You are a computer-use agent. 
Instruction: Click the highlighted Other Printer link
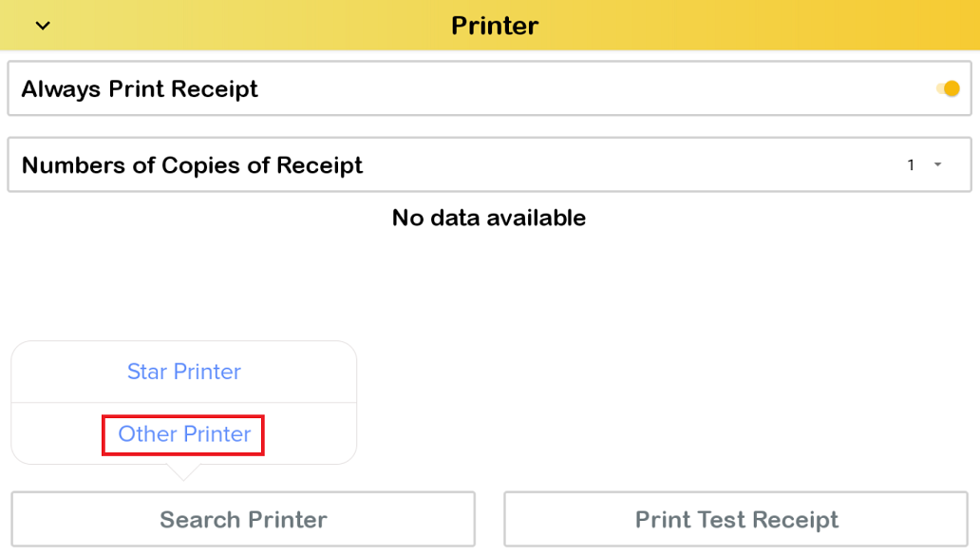183,434
